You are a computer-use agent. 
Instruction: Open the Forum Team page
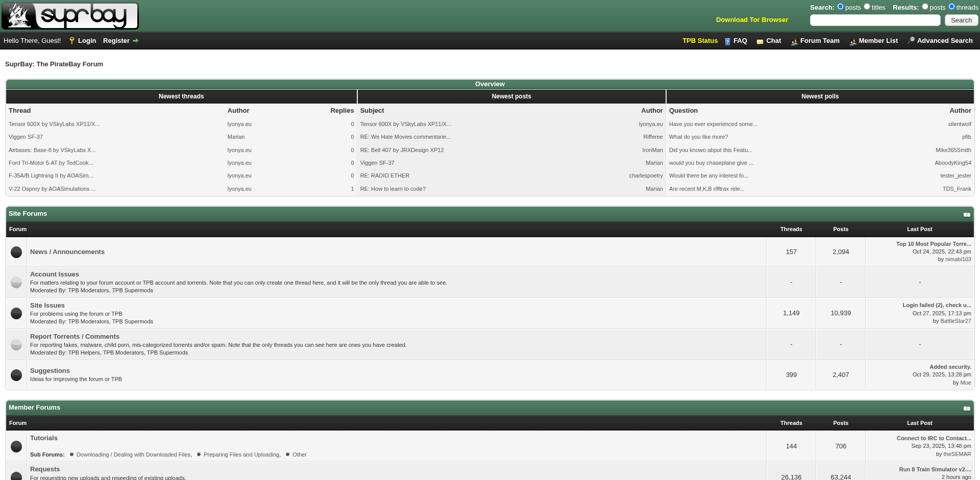820,41
